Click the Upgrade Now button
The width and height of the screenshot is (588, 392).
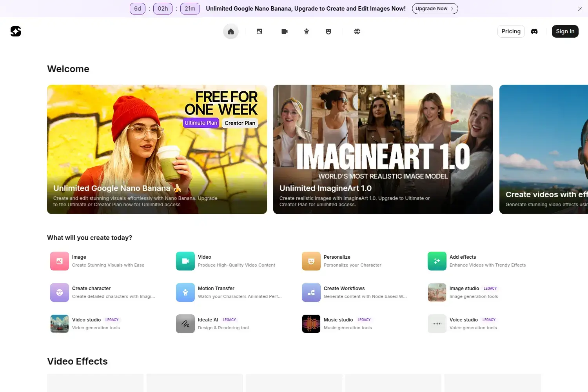(435, 8)
